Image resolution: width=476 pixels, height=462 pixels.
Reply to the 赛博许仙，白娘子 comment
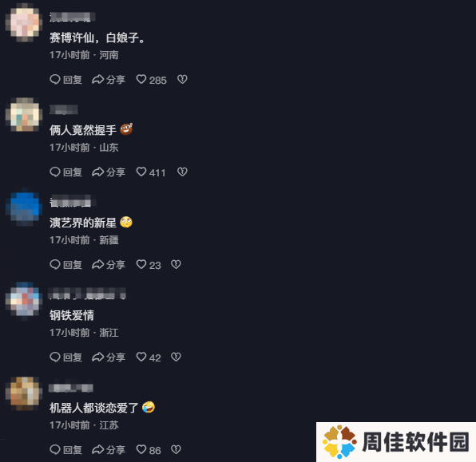click(65, 80)
